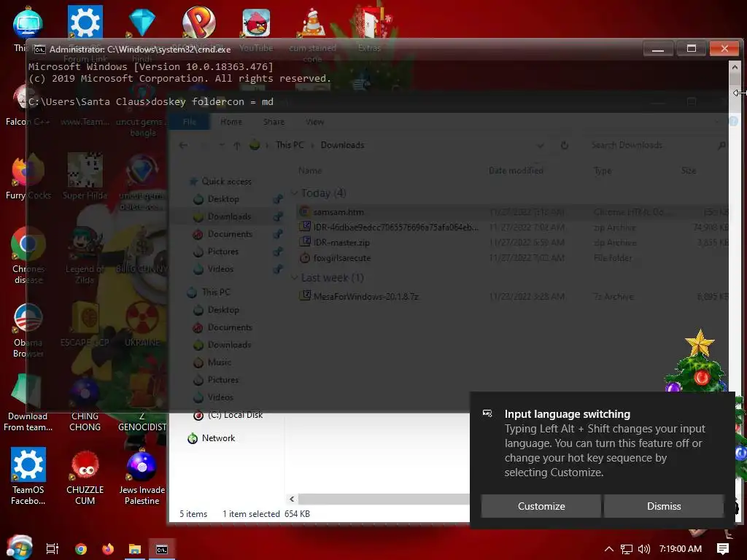Viewport: 747px width, 560px height.
Task: Click the taskbar clock showing 7:19:00 AM
Action: (681, 549)
